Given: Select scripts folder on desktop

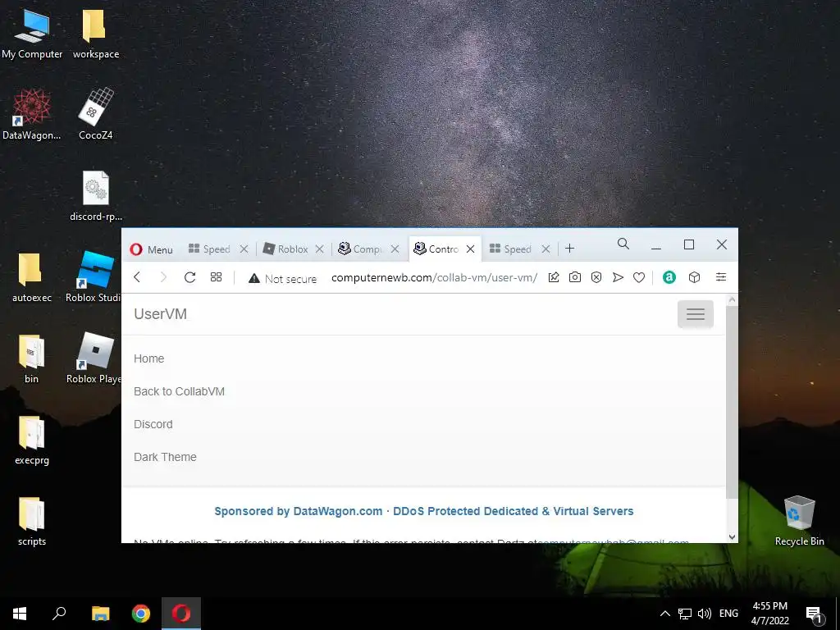Looking at the screenshot, I should pyautogui.click(x=32, y=522).
